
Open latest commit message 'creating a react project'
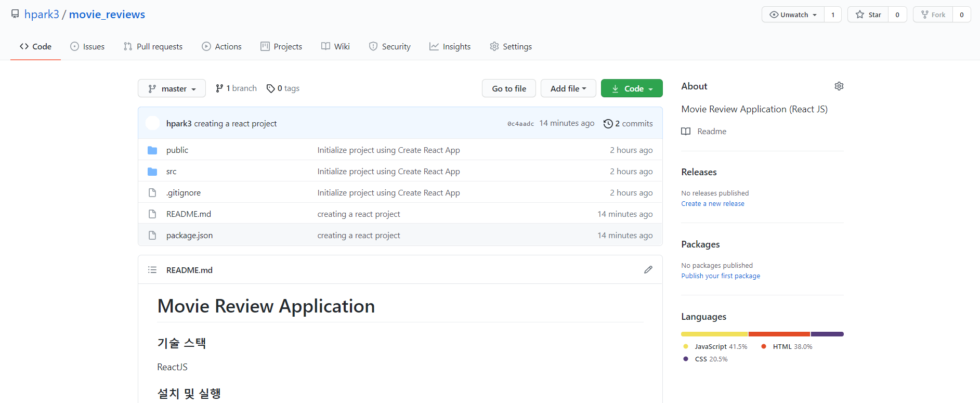236,123
